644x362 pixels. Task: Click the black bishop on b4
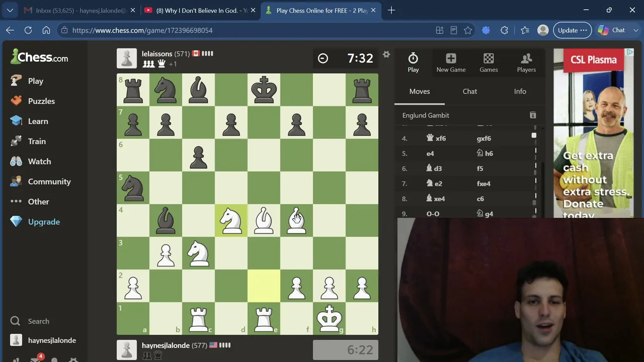coord(166,221)
